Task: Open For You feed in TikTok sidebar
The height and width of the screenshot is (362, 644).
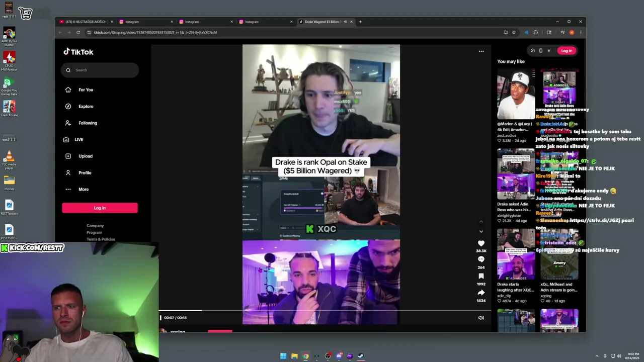Action: [x=79, y=89]
